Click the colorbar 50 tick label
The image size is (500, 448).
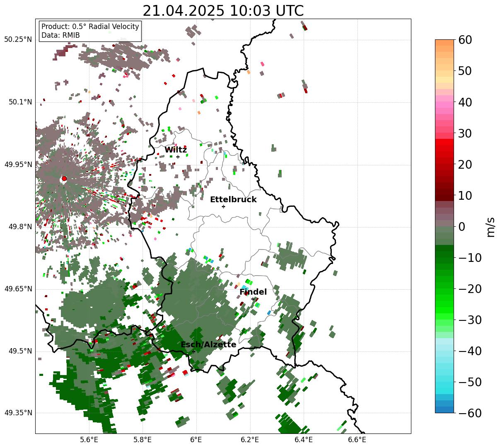pyautogui.click(x=465, y=71)
